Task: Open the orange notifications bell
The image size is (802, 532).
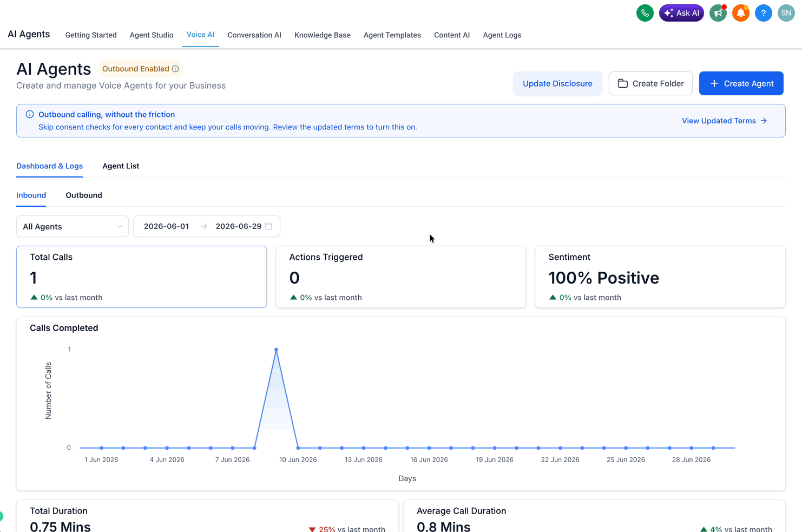Action: click(x=741, y=13)
